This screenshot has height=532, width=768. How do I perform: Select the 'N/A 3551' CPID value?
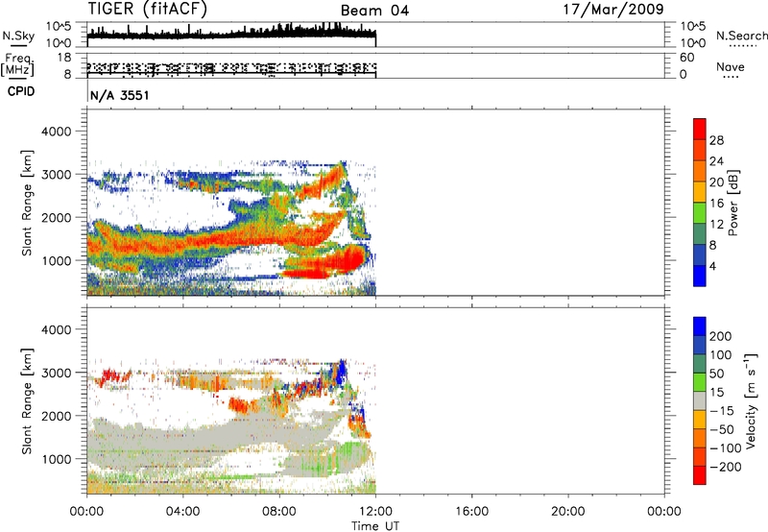(x=119, y=95)
